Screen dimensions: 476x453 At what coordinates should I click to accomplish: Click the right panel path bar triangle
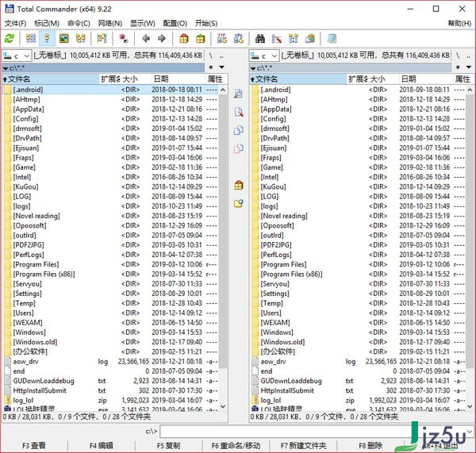[x=253, y=68]
